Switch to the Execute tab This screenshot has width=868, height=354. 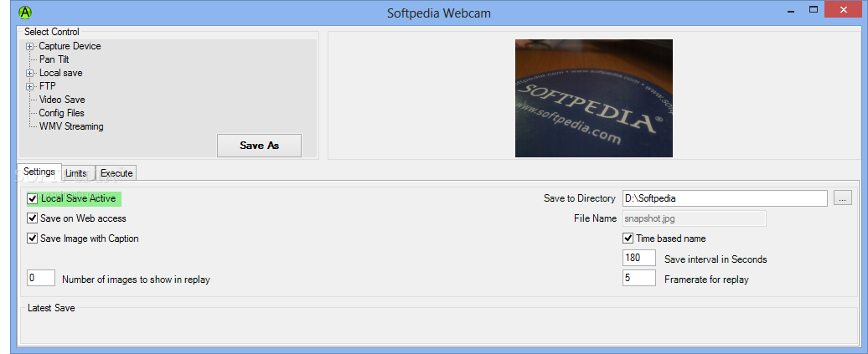116,173
